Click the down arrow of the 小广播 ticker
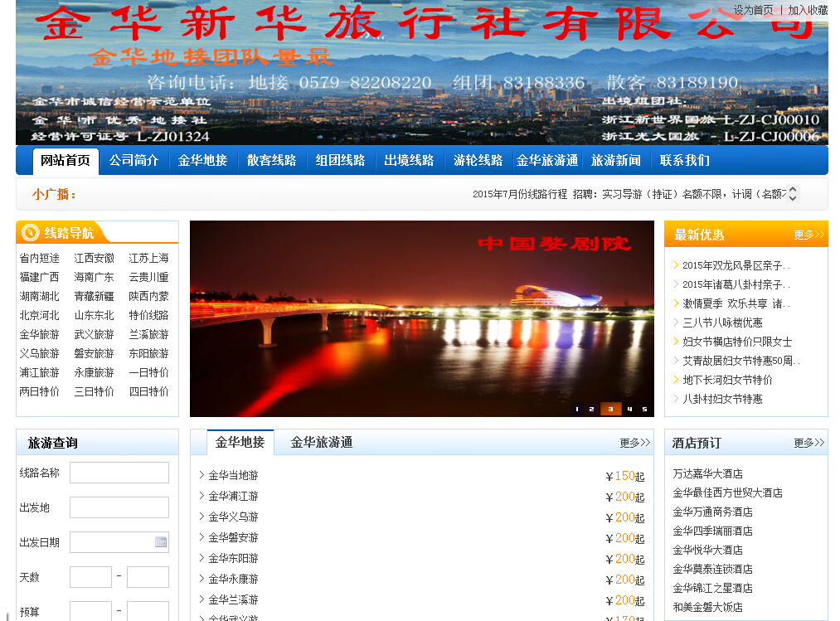Image resolution: width=840 pixels, height=621 pixels. pyautogui.click(x=793, y=198)
